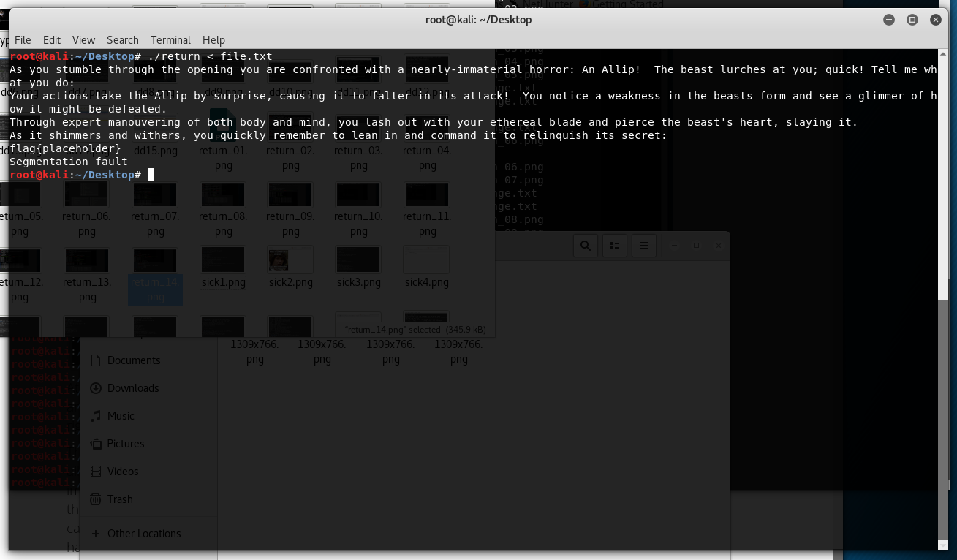Open Videos from the sidebar
The image size is (957, 560).
[122, 472]
